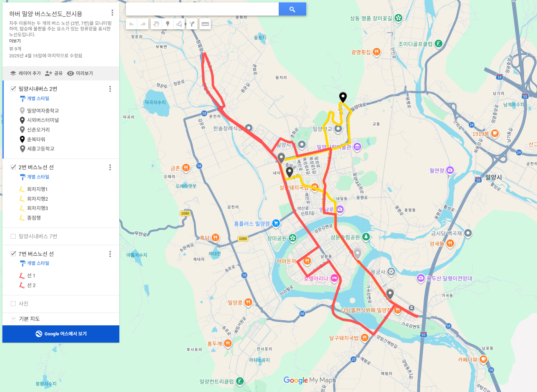Click the map search input field
This screenshot has height=392, width=537.
pos(202,9)
